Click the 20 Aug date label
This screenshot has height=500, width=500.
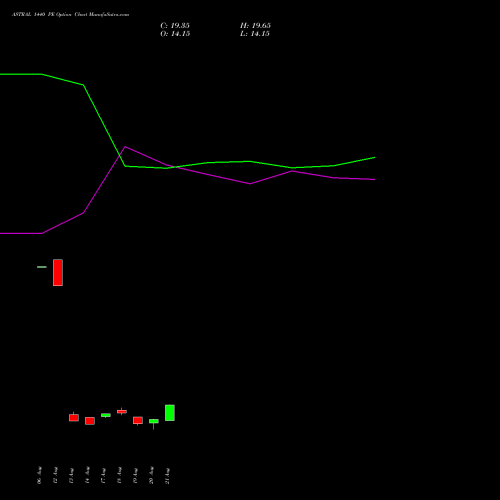[x=151, y=475]
